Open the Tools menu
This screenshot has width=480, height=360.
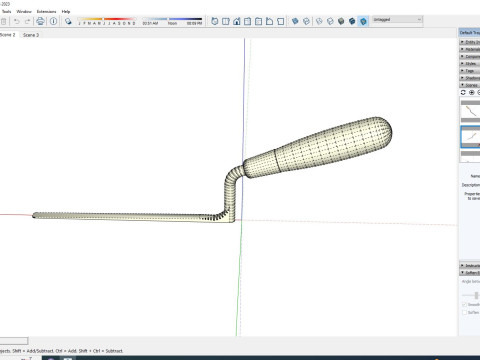pyautogui.click(x=6, y=11)
